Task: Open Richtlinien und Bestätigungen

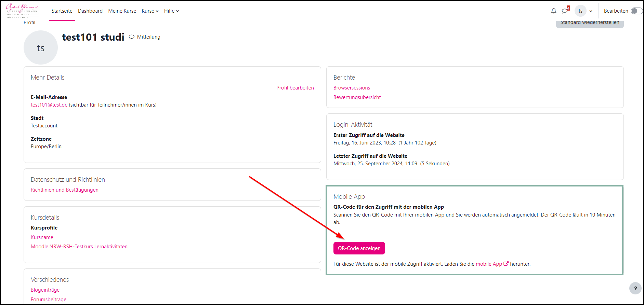Action: click(65, 190)
